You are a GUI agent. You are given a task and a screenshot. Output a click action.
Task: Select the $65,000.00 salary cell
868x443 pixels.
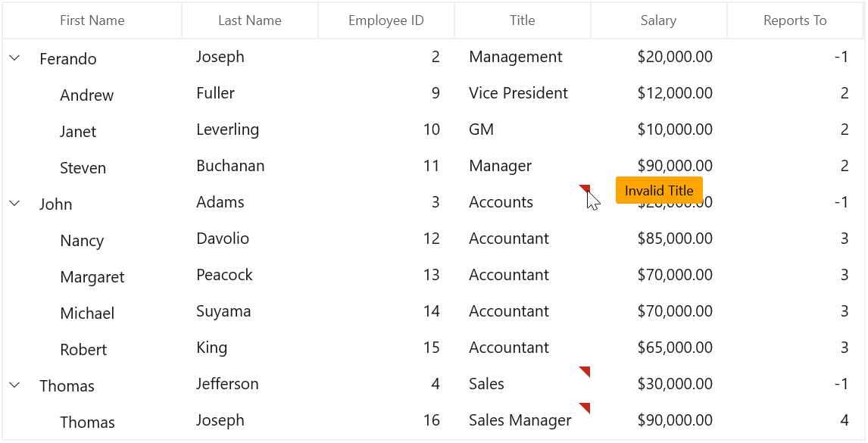(659, 348)
